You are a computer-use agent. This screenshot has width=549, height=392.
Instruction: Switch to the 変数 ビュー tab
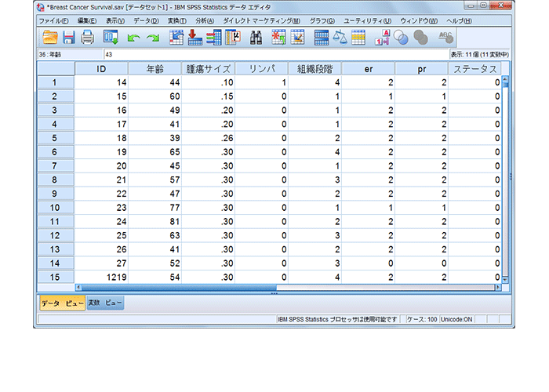(x=104, y=303)
